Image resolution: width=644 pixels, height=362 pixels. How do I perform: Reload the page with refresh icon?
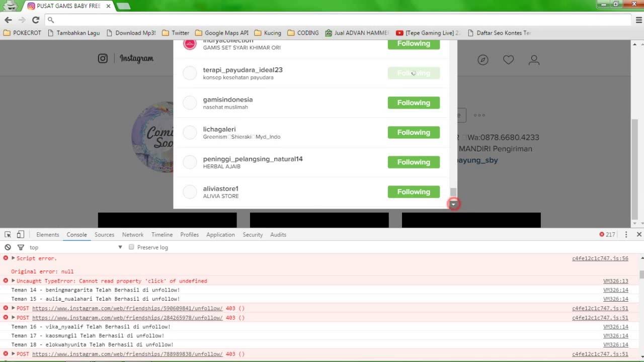tap(36, 20)
